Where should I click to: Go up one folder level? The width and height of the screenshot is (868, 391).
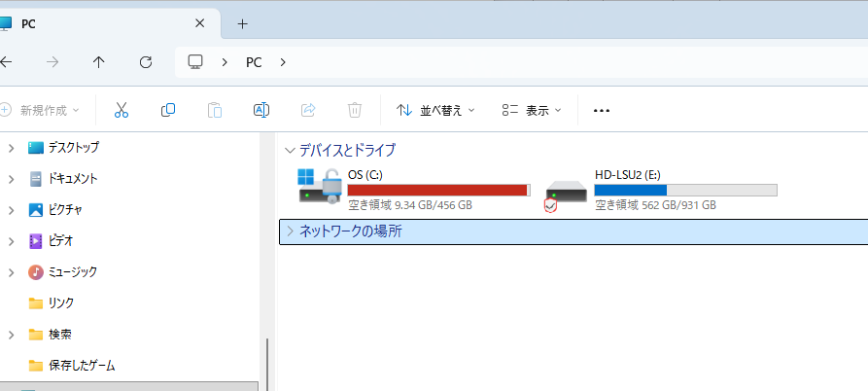99,62
